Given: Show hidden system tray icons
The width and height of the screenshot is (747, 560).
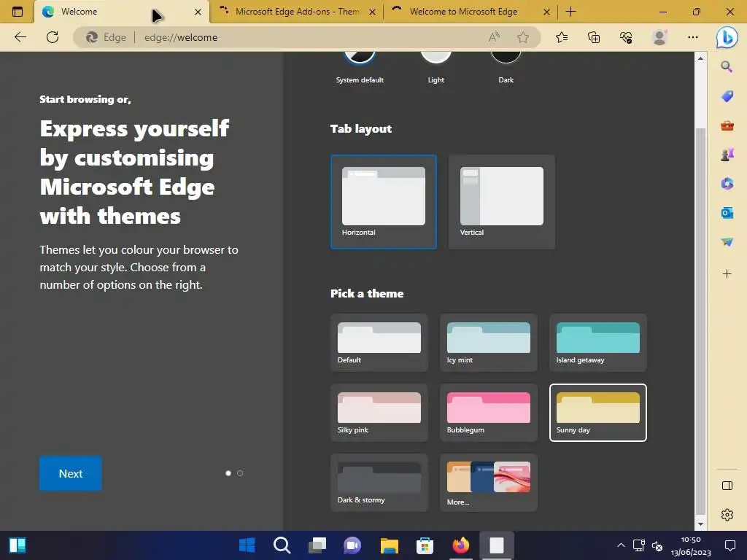Looking at the screenshot, I should [621, 545].
